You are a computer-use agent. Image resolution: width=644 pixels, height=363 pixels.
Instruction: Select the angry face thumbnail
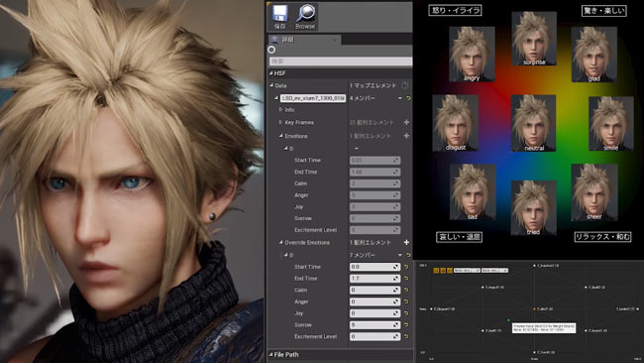(472, 55)
